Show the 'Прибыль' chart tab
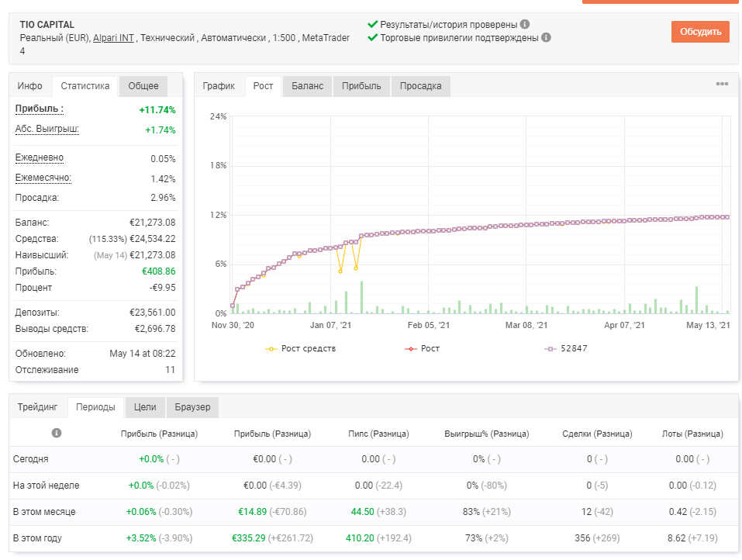Image resolution: width=742 pixels, height=560 pixels. [x=361, y=86]
